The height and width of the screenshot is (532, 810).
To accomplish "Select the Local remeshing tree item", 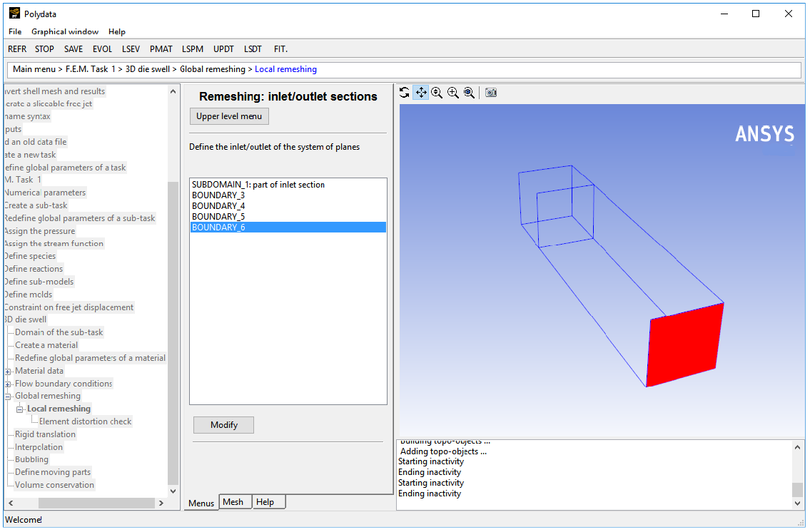I will coord(59,409).
